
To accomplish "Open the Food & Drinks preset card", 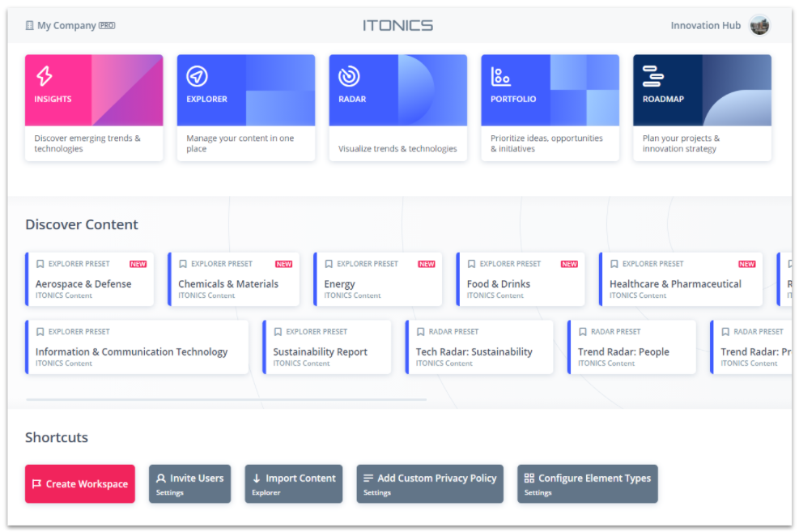I will [x=521, y=279].
